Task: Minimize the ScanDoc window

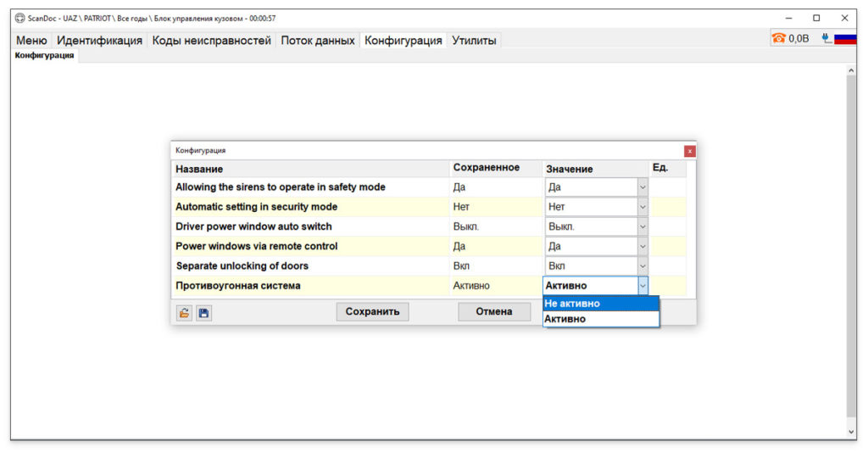Action: pos(788,19)
